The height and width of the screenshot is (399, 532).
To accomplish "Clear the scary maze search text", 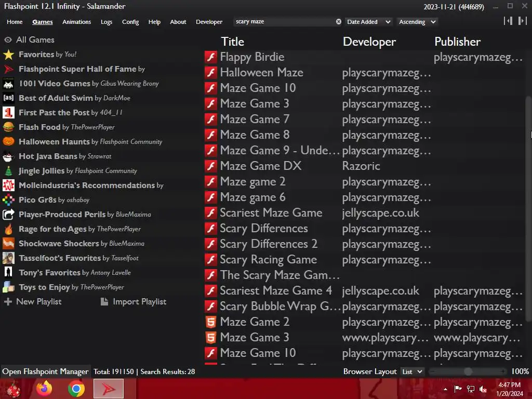I will click(339, 22).
